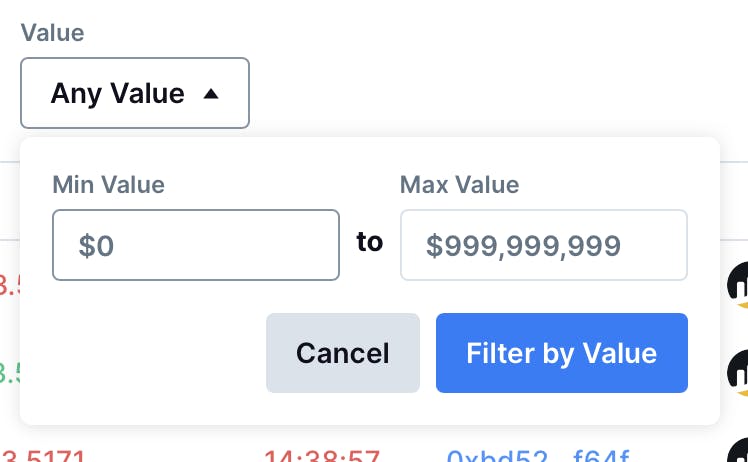Image resolution: width=748 pixels, height=462 pixels.
Task: Focus the Min Value $0 field
Action: [196, 245]
